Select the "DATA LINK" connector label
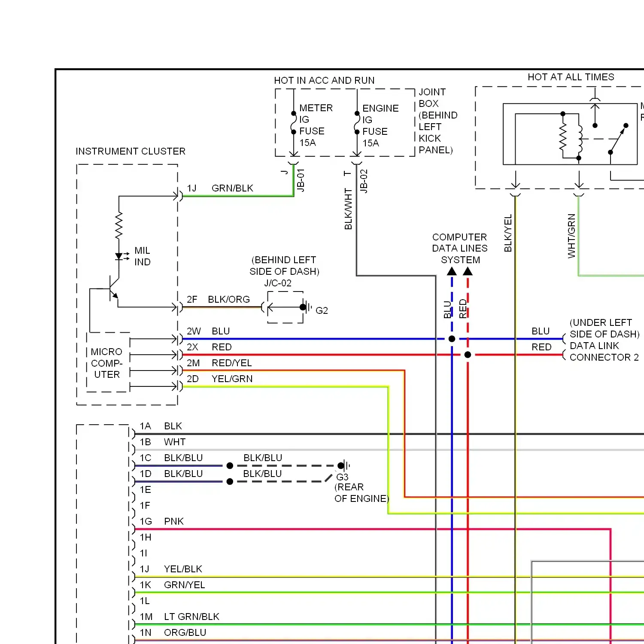 coord(594,346)
